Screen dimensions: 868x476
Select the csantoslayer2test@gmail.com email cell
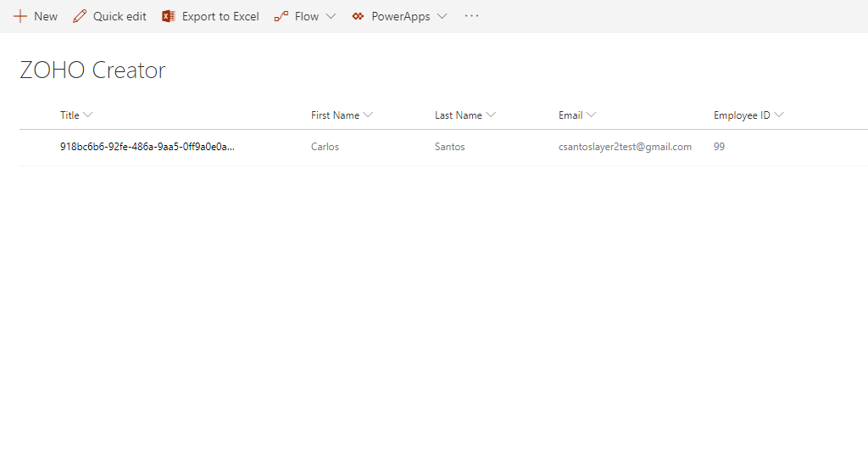pyautogui.click(x=625, y=147)
